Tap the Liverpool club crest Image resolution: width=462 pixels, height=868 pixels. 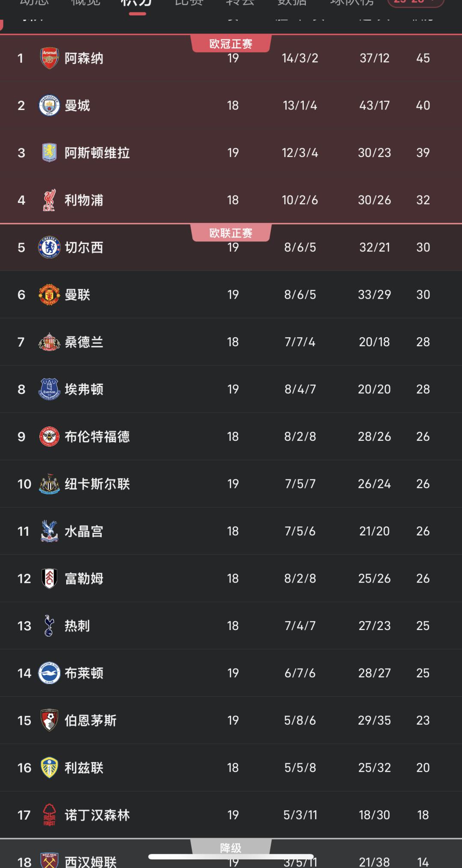49,200
